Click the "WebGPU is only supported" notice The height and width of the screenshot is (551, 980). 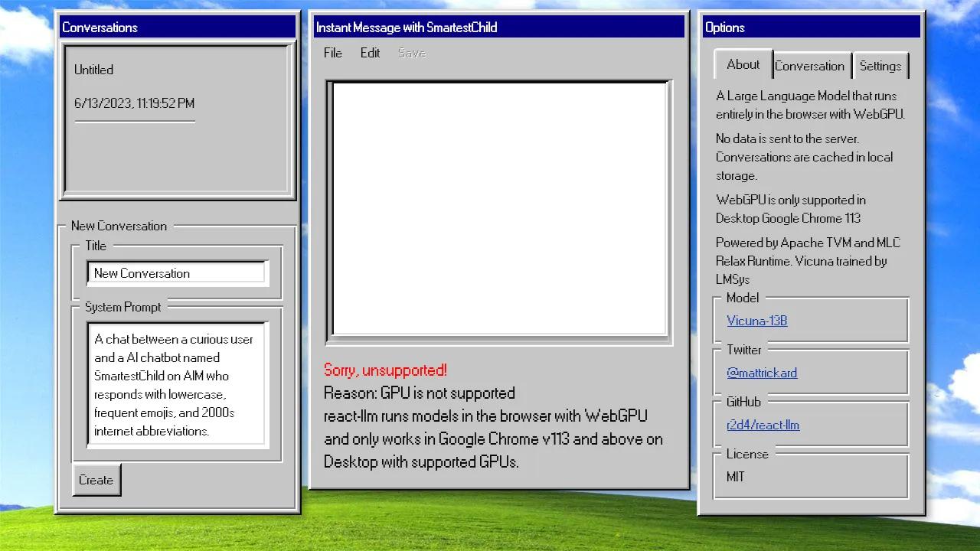[791, 209]
